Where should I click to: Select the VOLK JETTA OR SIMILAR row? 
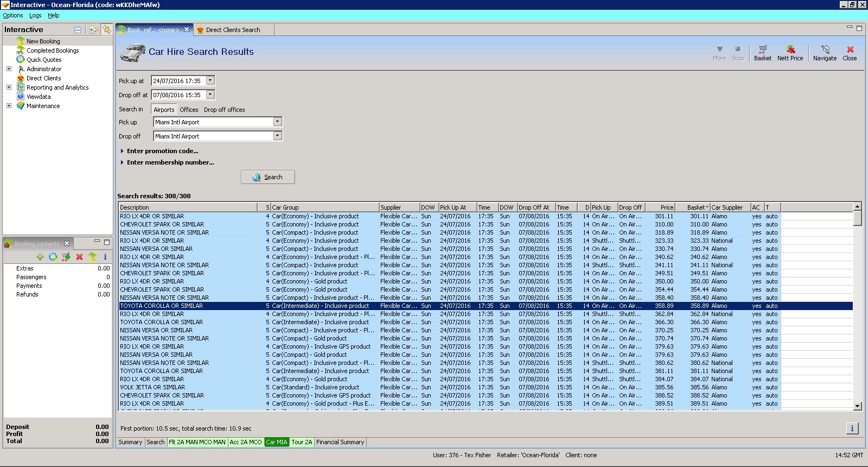tap(450, 387)
